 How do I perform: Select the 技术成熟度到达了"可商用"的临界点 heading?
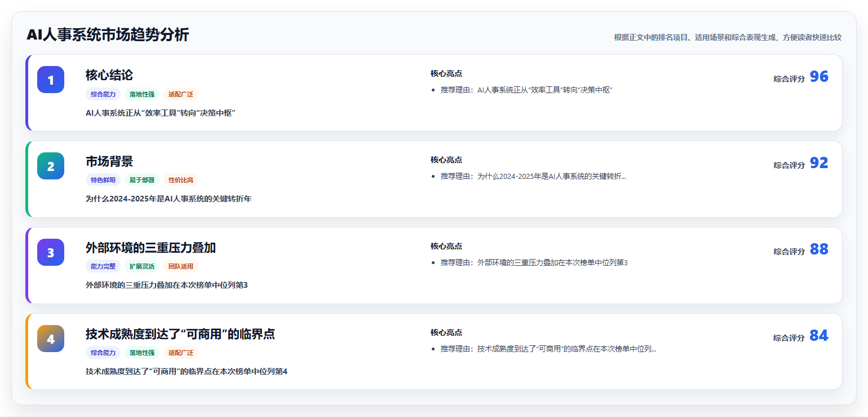180,334
